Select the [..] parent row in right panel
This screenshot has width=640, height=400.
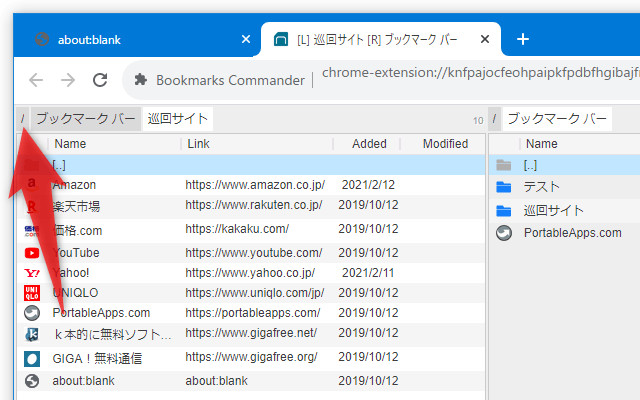coord(564,165)
